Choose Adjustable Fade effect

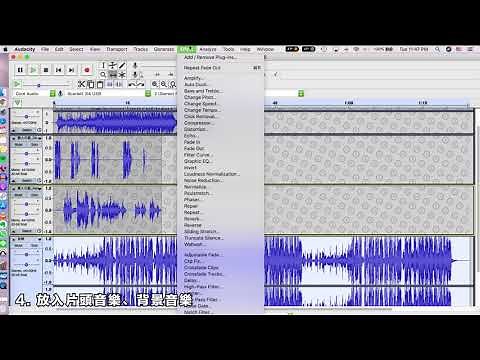(220, 255)
